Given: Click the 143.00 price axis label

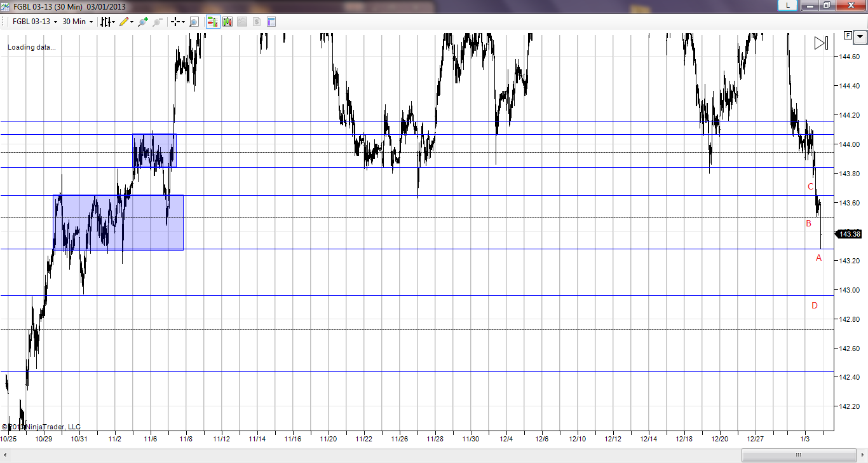Looking at the screenshot, I should coord(850,291).
